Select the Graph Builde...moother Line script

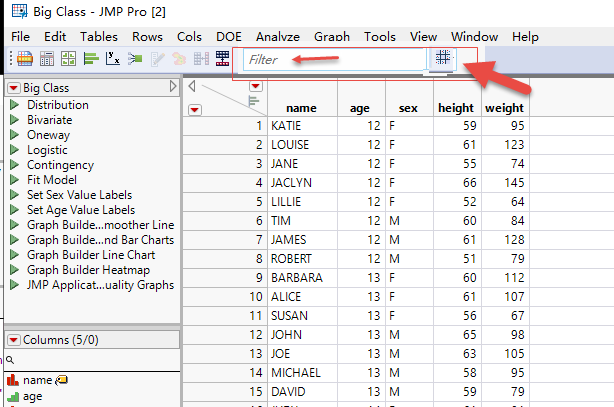(100, 225)
